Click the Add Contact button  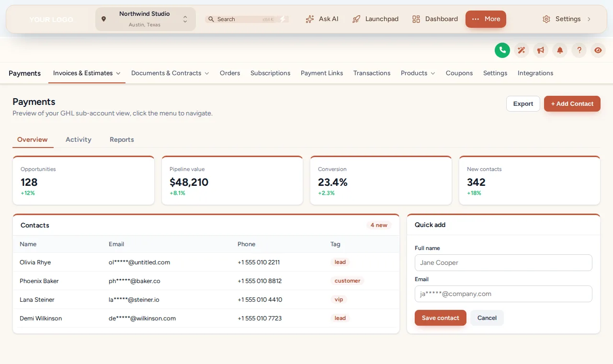point(572,104)
